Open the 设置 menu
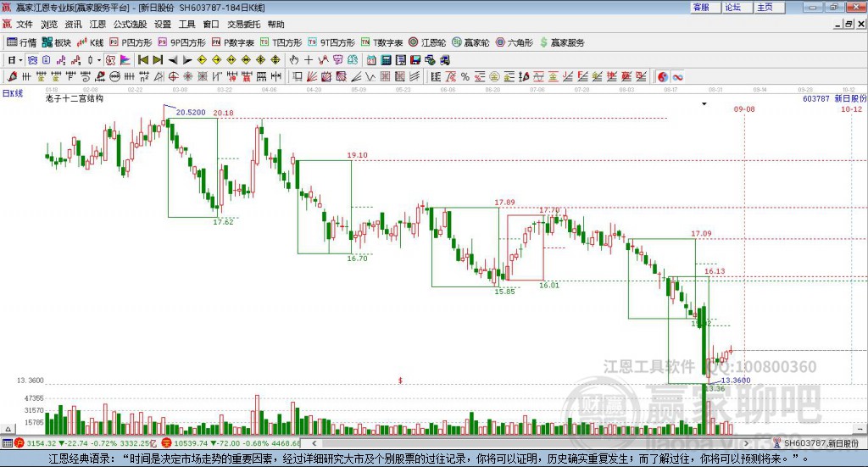This screenshot has height=467, width=868. click(x=163, y=25)
